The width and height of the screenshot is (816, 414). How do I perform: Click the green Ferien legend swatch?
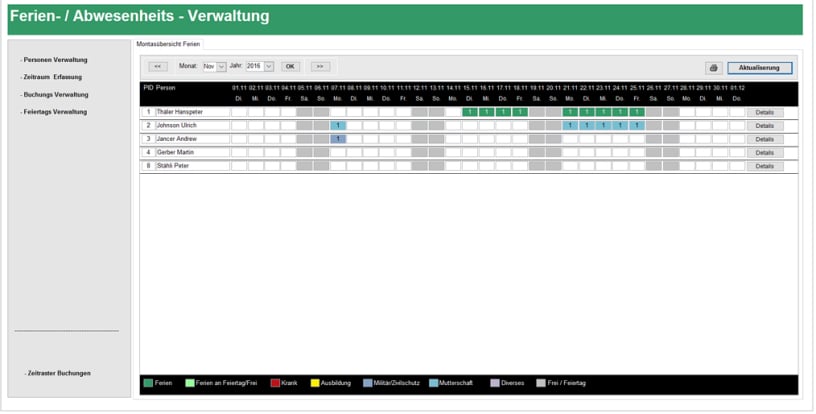tap(148, 382)
